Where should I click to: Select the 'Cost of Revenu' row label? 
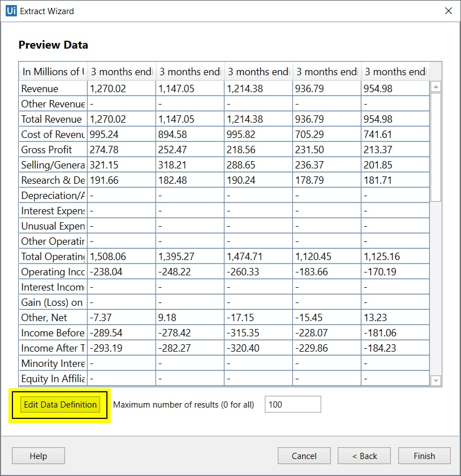click(x=53, y=134)
